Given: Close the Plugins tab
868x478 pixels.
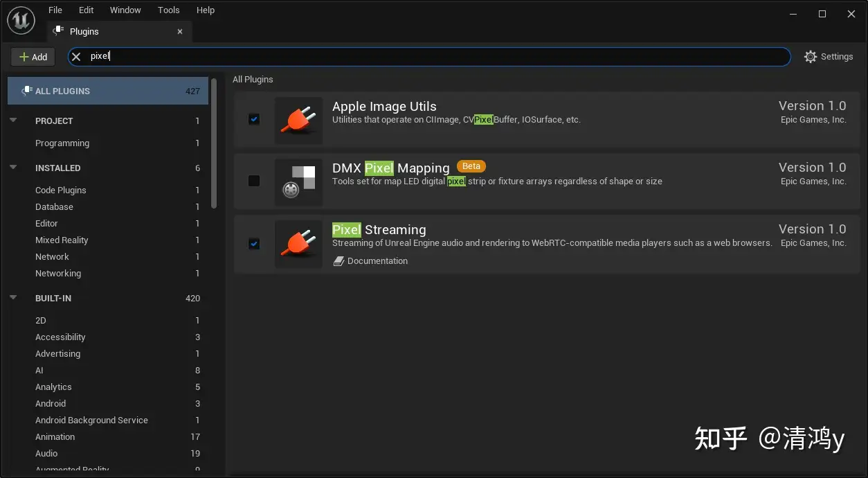Looking at the screenshot, I should click(180, 31).
